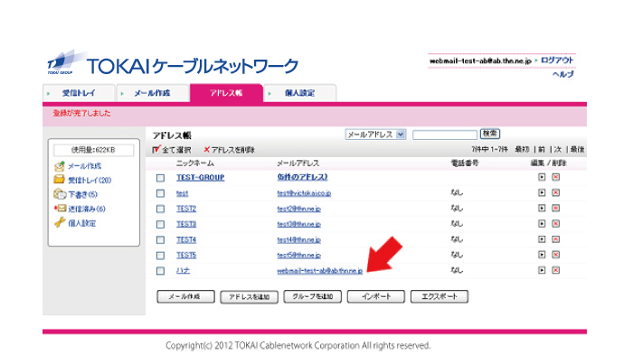Focus the address search text field
633x364 pixels.
pos(445,135)
